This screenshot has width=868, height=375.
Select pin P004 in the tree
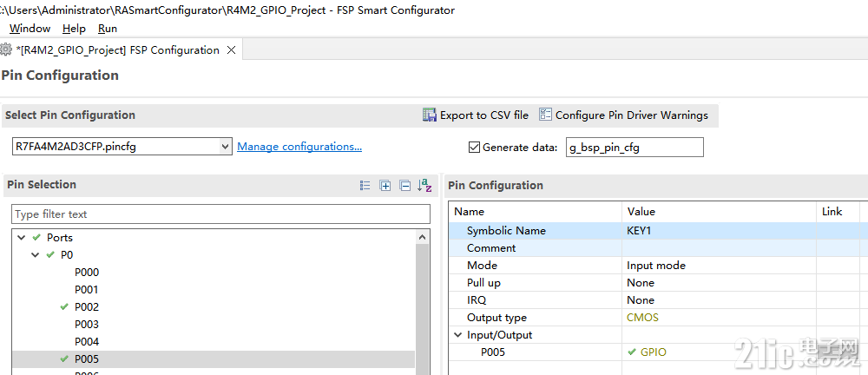click(87, 342)
